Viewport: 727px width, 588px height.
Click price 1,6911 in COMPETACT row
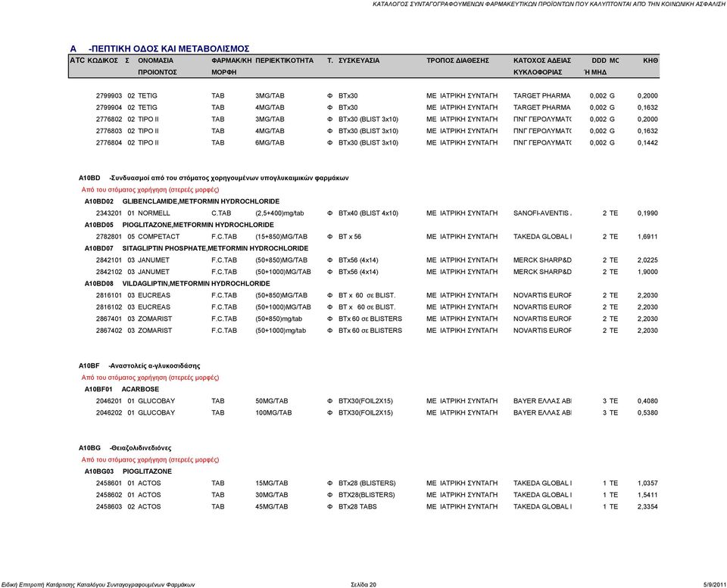click(x=647, y=237)
